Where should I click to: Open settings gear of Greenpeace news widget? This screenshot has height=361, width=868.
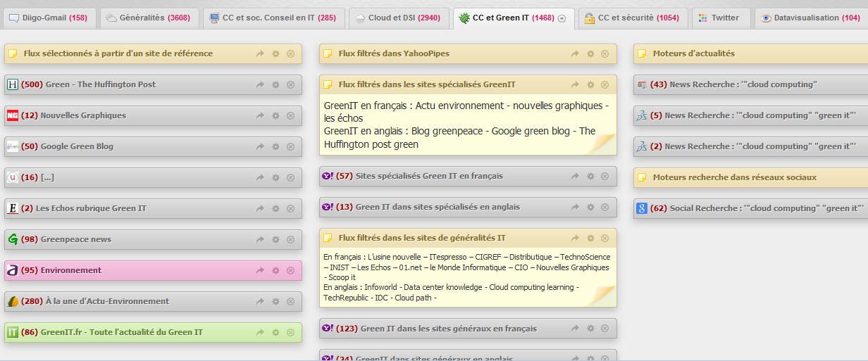pyautogui.click(x=275, y=239)
